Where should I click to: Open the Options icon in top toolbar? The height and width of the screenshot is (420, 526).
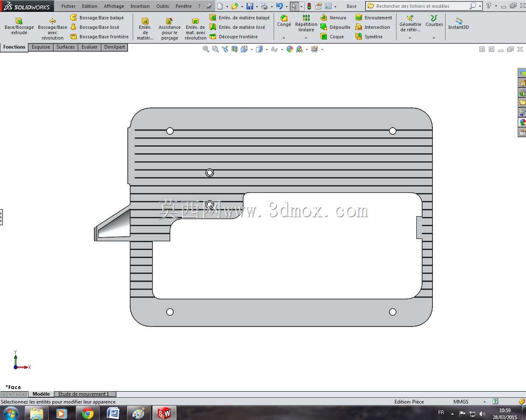click(328, 6)
